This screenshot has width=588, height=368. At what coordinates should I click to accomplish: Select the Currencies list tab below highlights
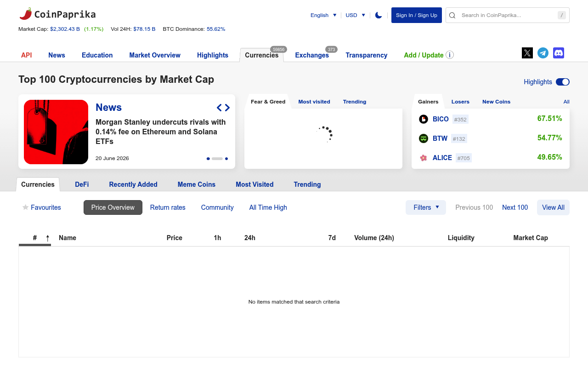coord(38,184)
